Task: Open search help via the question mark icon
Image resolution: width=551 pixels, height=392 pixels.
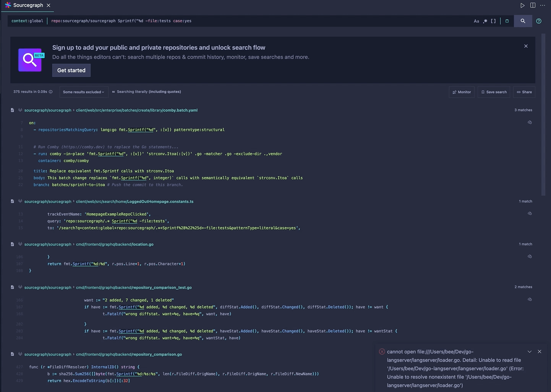Action: [x=539, y=21]
